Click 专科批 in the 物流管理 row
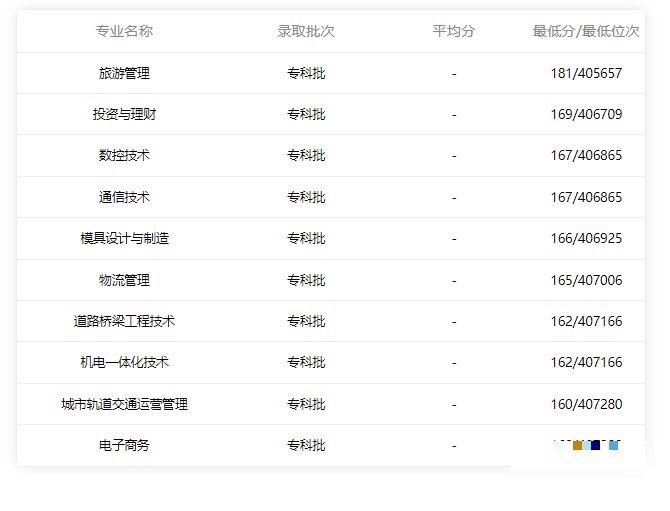This screenshot has height=511, width=670. pos(306,280)
